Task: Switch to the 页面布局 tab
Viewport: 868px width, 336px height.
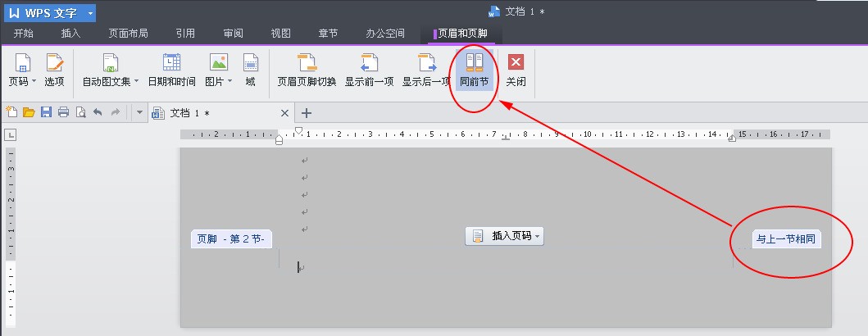Action: (x=129, y=34)
